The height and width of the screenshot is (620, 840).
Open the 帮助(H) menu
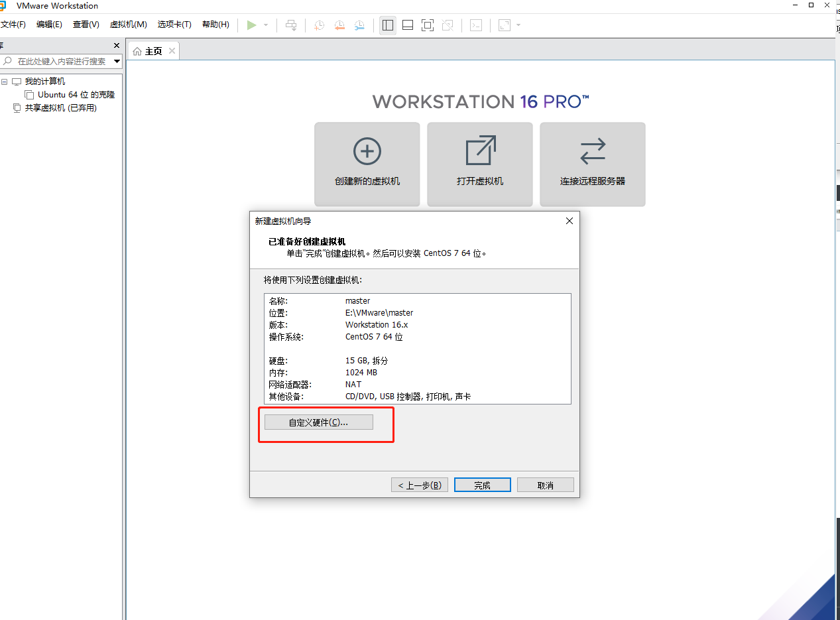[215, 25]
